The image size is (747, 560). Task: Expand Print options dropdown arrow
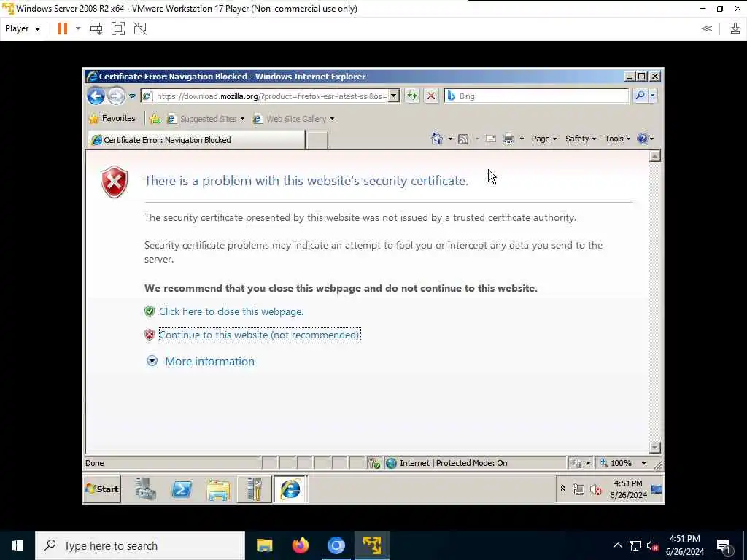coord(522,139)
